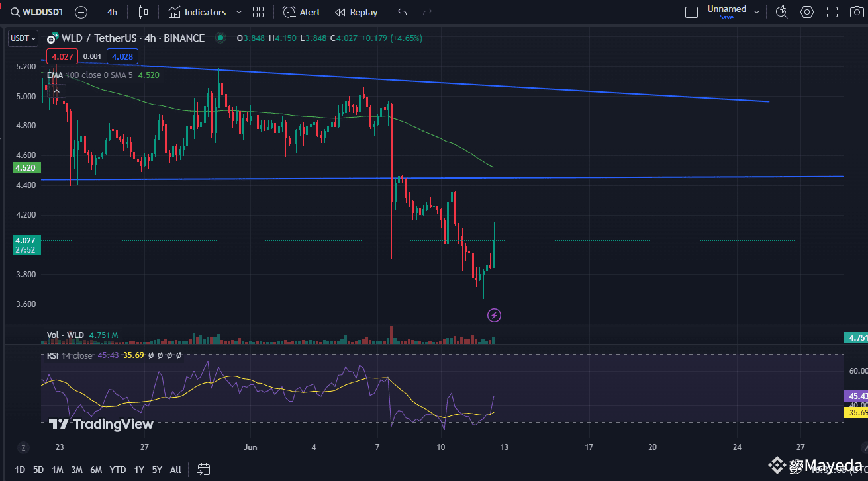Change chart type using the candlestick style icon
This screenshot has width=868, height=481.
click(142, 11)
